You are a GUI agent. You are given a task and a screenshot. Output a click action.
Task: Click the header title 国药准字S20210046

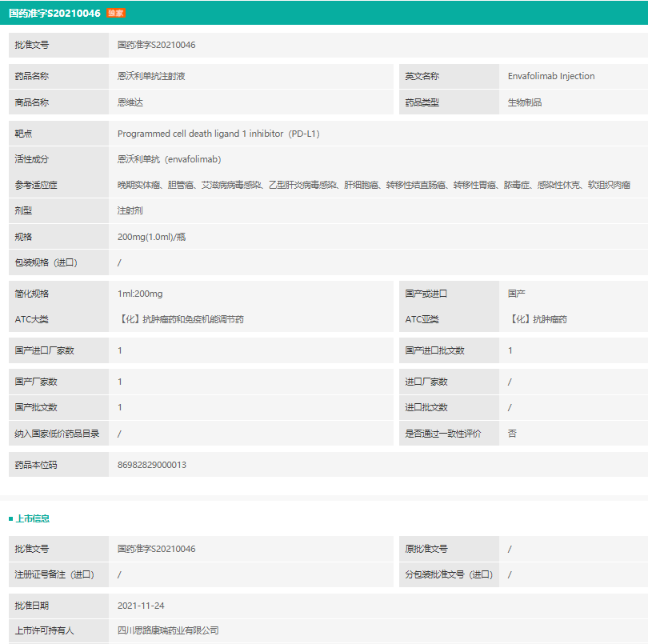[54, 14]
